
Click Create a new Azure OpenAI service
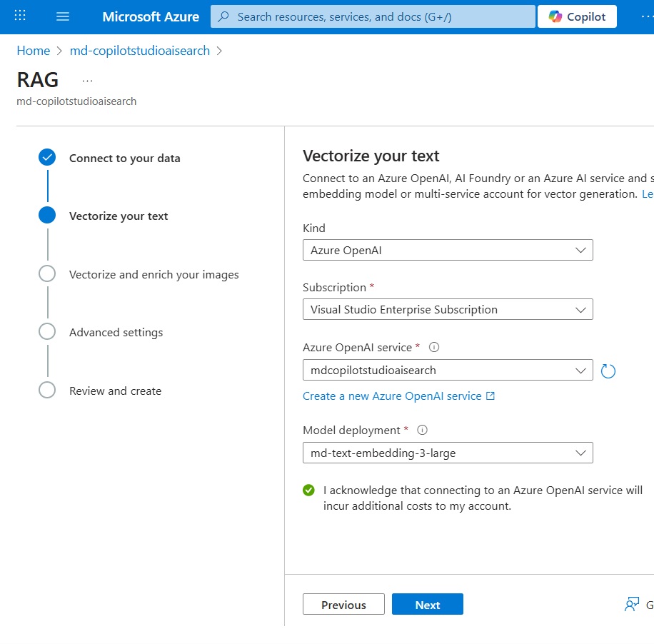point(398,396)
